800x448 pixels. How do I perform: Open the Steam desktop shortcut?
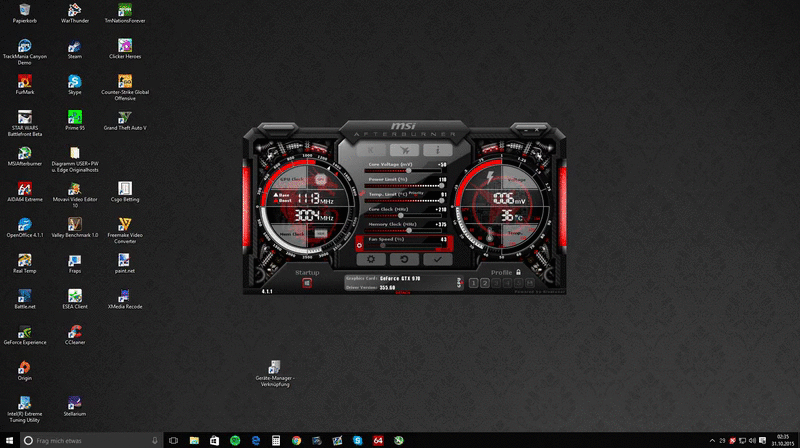click(x=74, y=49)
